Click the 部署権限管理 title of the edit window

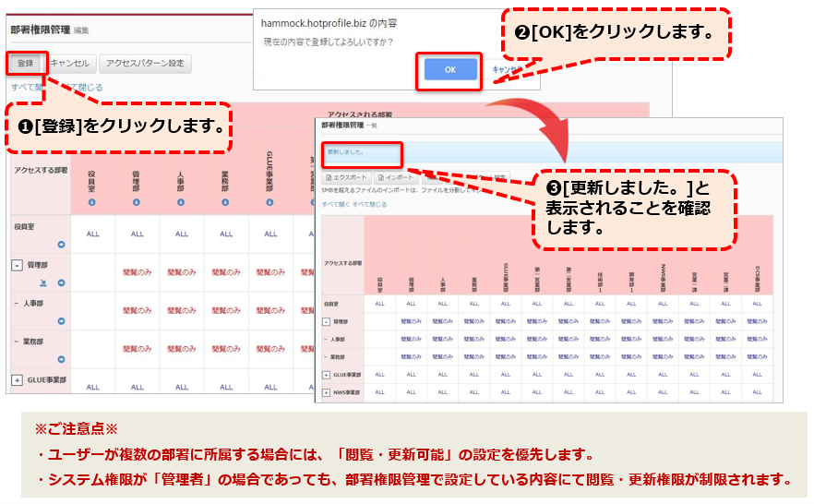(x=41, y=30)
